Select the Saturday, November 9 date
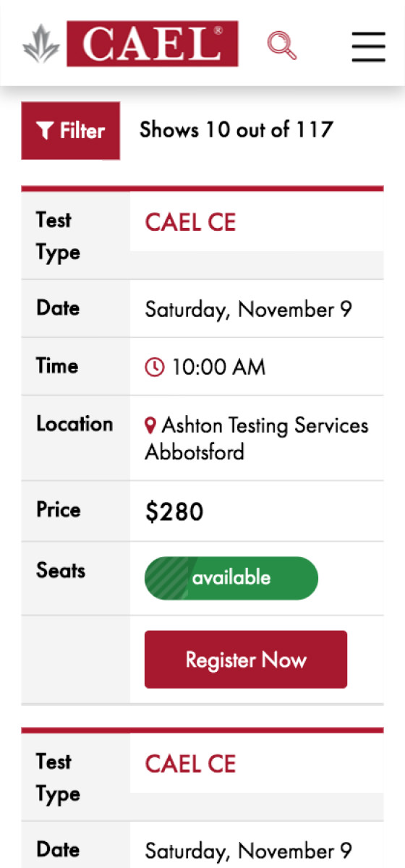Viewport: 405px width, 868px height. [249, 310]
